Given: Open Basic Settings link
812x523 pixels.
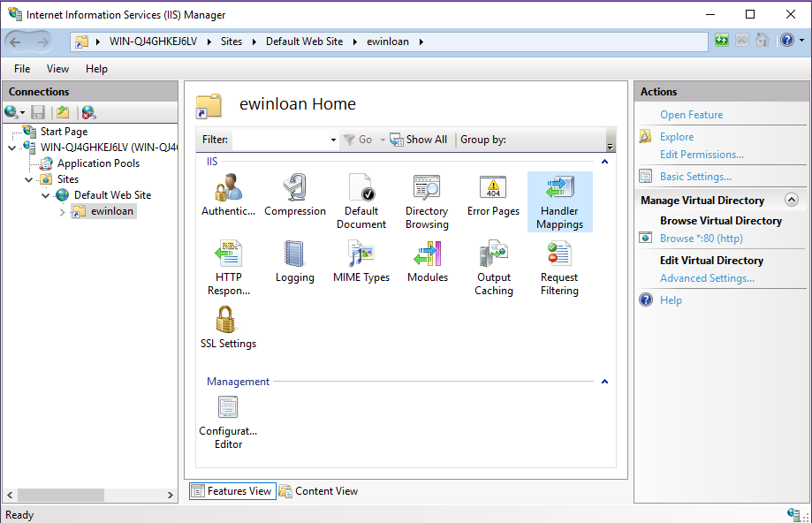Looking at the screenshot, I should coord(695,177).
